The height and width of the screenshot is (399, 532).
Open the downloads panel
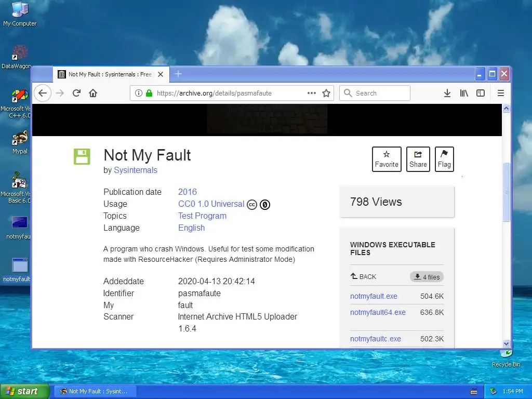tap(447, 93)
